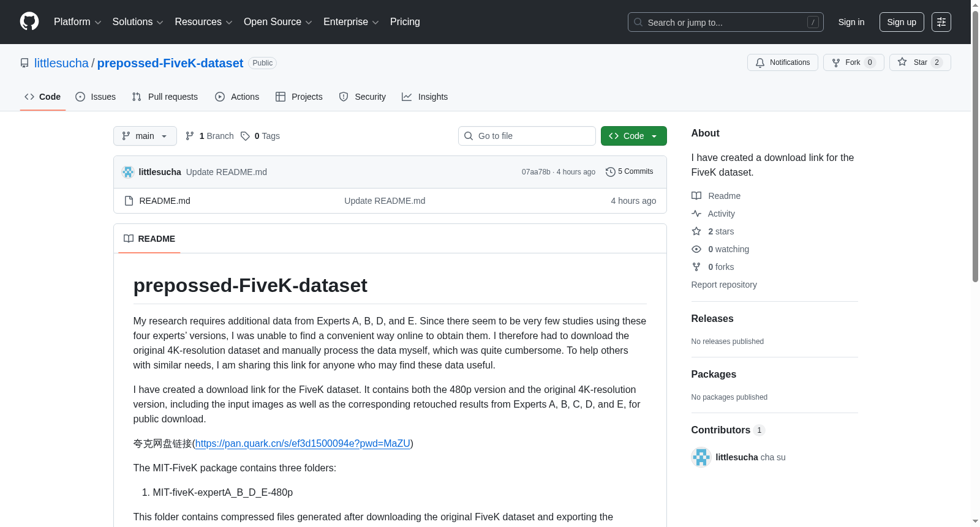The image size is (980, 527).
Task: Open littlesucha owner profile link
Action: tap(61, 63)
